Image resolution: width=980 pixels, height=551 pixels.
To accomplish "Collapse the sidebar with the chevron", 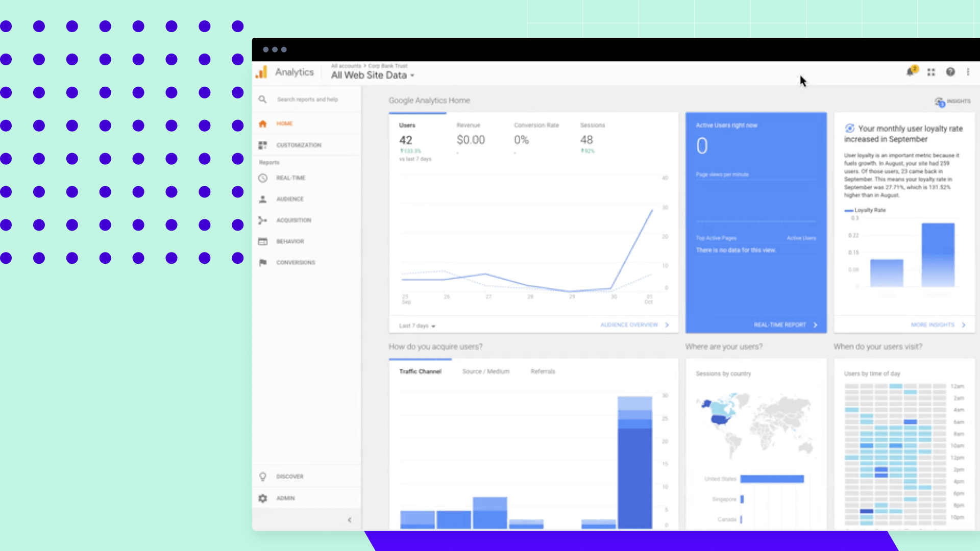I will (350, 520).
